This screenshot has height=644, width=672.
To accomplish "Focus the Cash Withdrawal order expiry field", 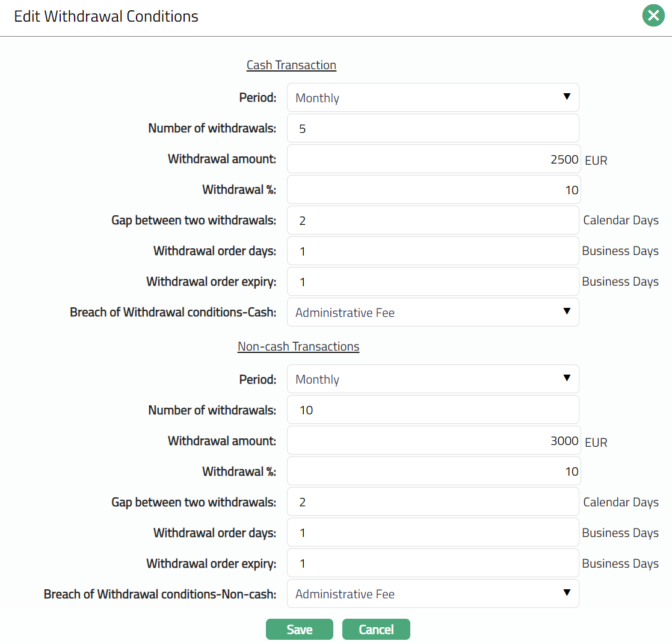I will (433, 281).
